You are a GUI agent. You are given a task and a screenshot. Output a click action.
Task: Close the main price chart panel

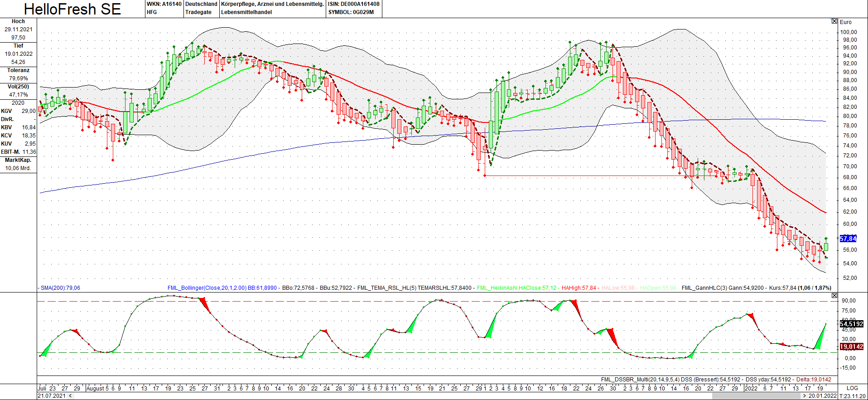pos(834,21)
